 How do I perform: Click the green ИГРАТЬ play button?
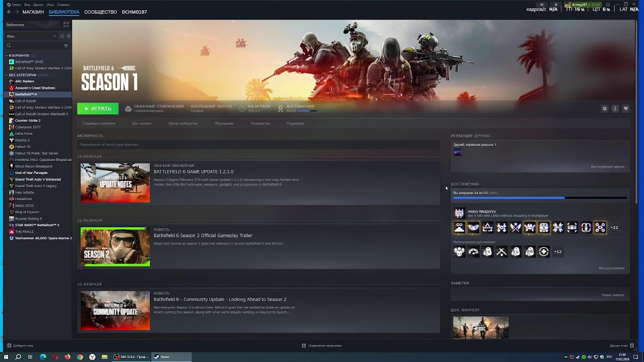click(98, 109)
